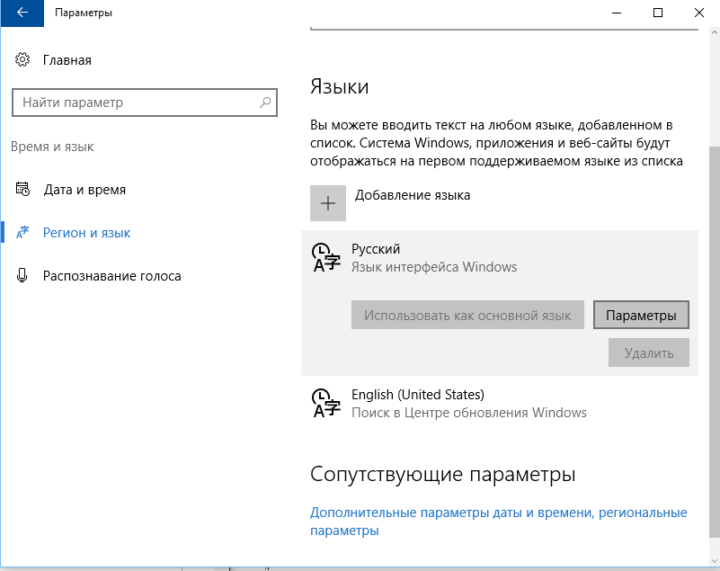Click the Удалить button
The height and width of the screenshot is (571, 720).
pyautogui.click(x=649, y=353)
